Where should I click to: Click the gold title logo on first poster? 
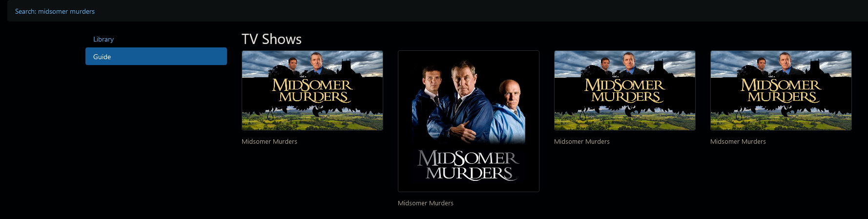click(x=312, y=91)
